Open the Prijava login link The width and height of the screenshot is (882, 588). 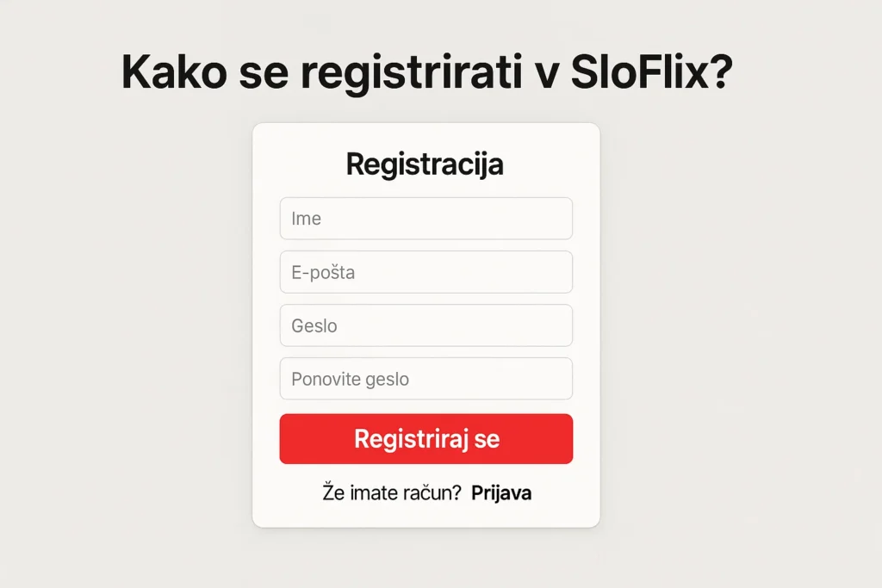coord(501,492)
